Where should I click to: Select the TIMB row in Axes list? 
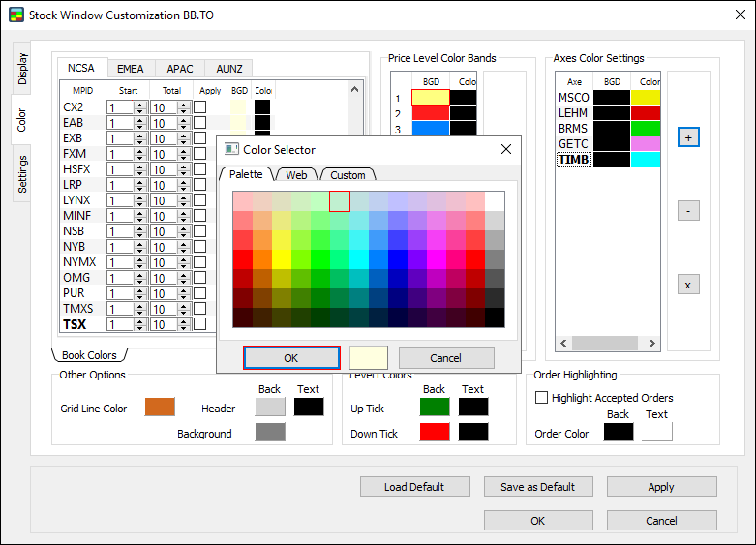(x=574, y=160)
